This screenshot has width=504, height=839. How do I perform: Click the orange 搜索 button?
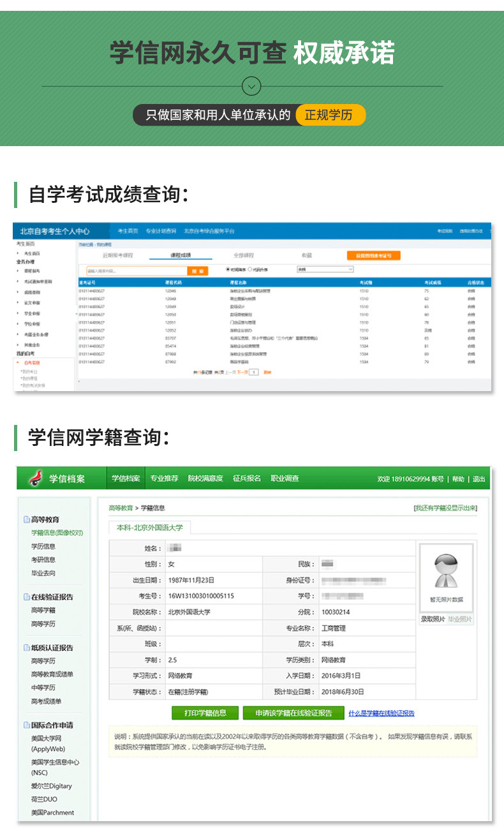point(198,271)
